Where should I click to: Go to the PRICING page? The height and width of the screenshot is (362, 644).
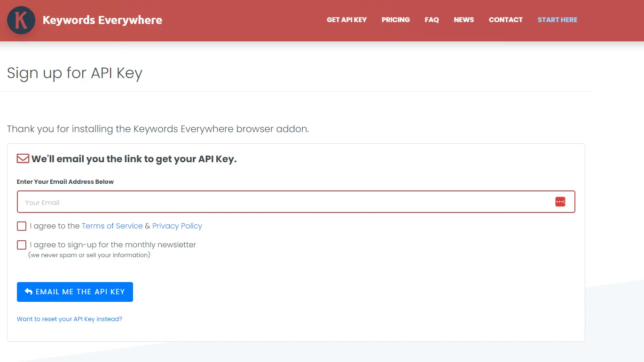click(396, 20)
